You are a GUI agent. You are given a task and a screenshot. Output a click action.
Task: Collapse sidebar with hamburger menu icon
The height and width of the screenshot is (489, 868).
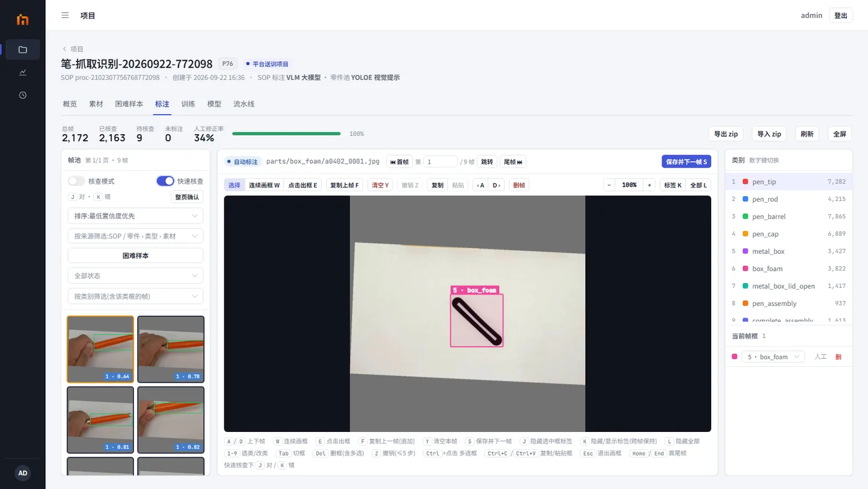click(x=65, y=16)
